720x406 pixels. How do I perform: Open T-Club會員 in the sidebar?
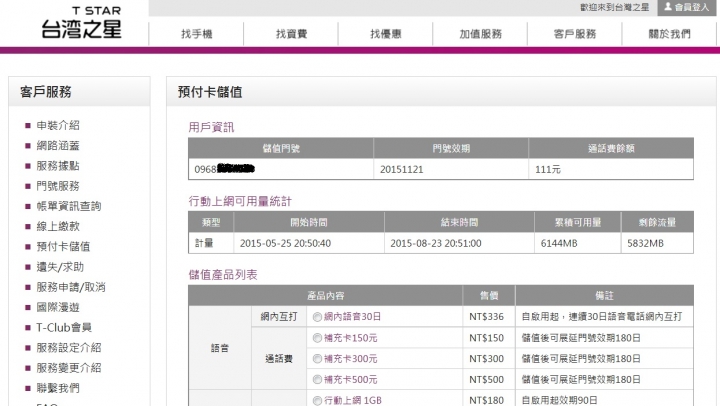click(x=64, y=327)
